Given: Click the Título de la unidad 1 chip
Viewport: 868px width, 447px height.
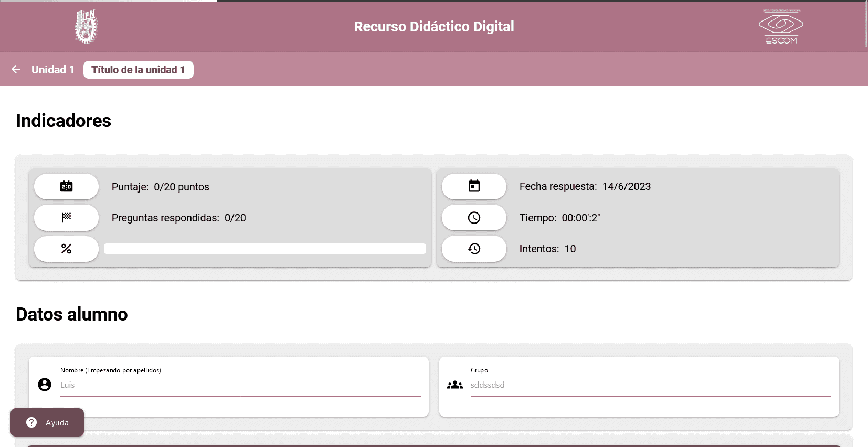Looking at the screenshot, I should click(x=138, y=70).
